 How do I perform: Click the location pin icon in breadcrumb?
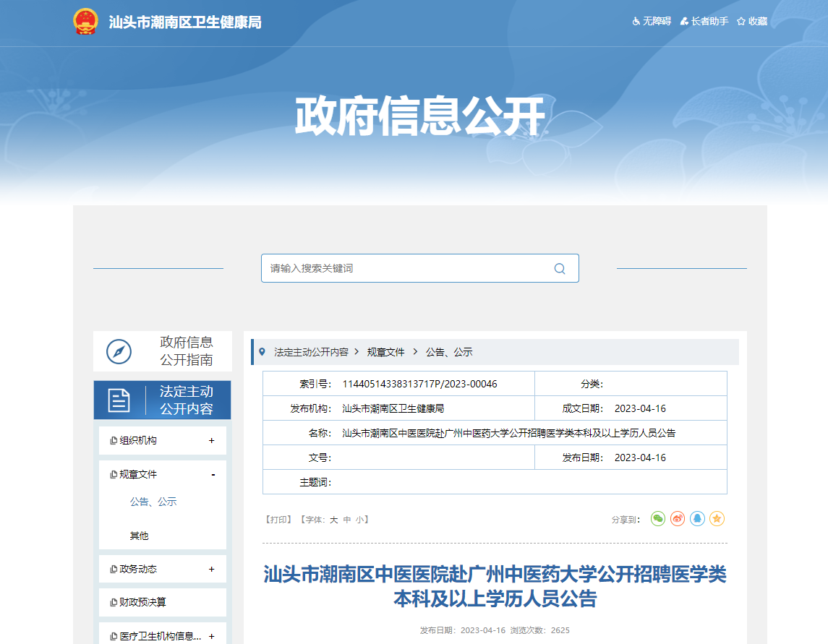click(262, 351)
